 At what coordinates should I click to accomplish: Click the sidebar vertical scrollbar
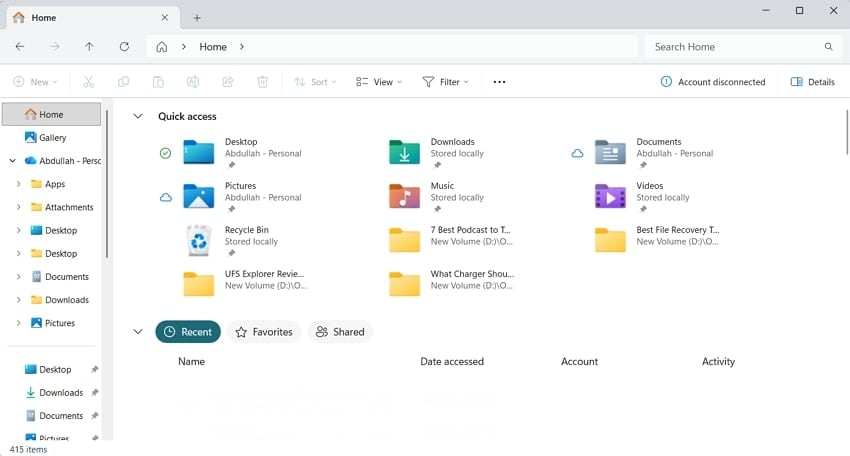tap(107, 184)
